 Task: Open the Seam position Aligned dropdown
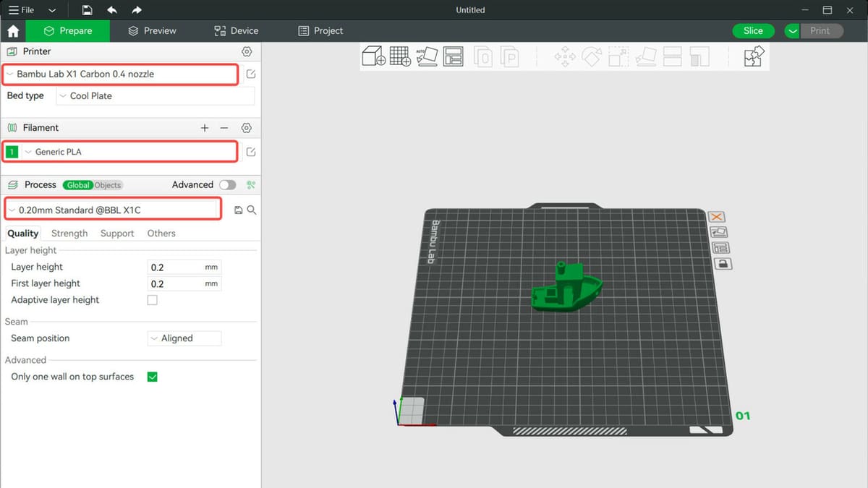point(184,338)
